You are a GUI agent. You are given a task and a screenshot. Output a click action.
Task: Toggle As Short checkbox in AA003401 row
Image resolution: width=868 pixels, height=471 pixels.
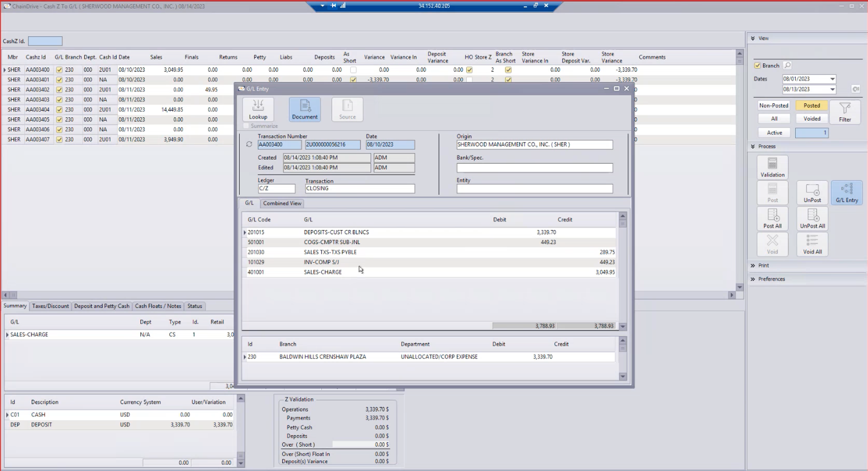click(x=353, y=80)
